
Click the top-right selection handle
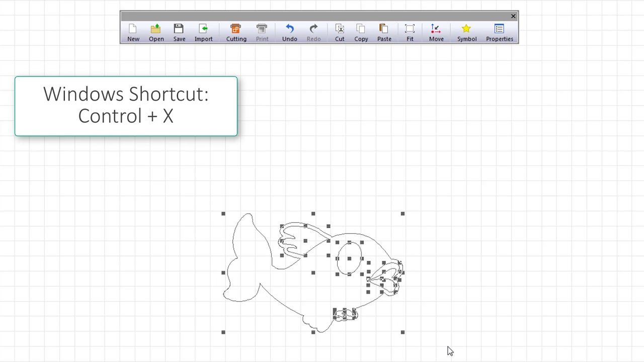pos(403,214)
